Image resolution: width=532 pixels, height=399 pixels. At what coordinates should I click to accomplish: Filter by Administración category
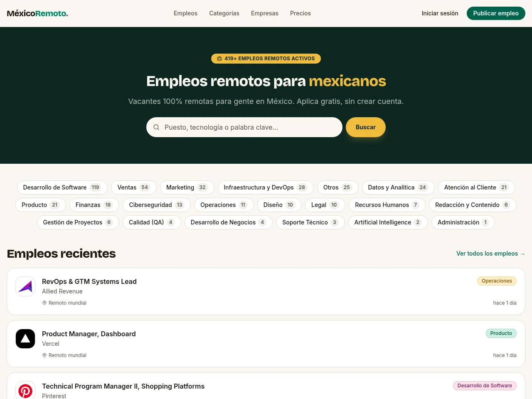tap(463, 222)
